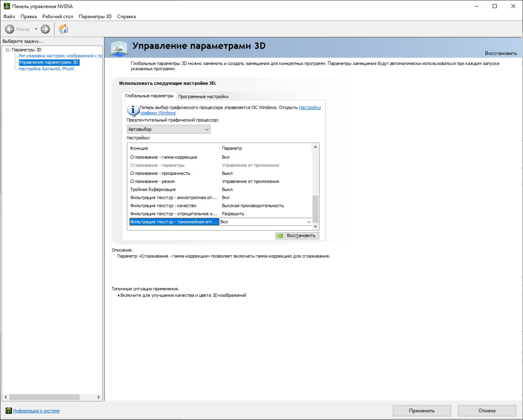The width and height of the screenshot is (523, 420).
Task: Select Регулировка настроек изображения tree item
Action: click(x=60, y=56)
